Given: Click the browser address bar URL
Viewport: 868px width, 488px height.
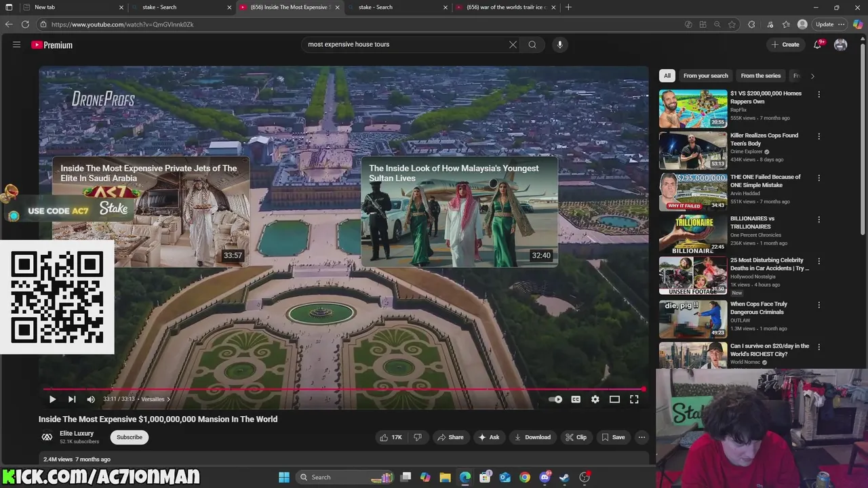Looking at the screenshot, I should [x=122, y=24].
